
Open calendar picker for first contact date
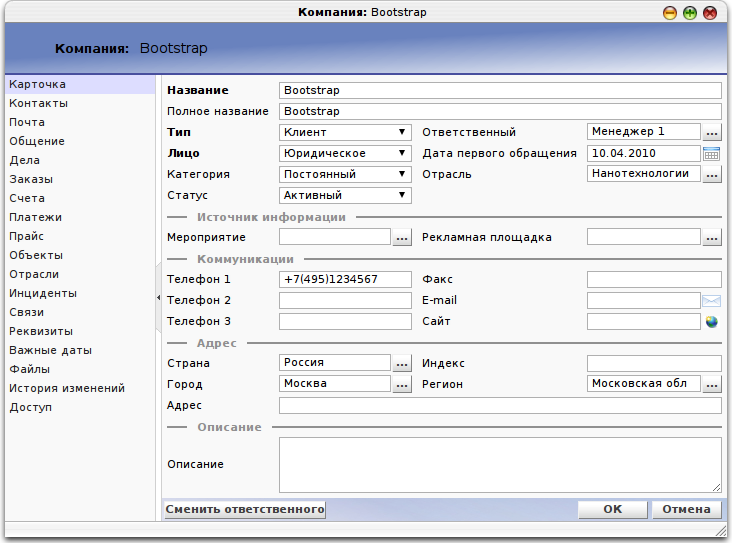pos(711,153)
